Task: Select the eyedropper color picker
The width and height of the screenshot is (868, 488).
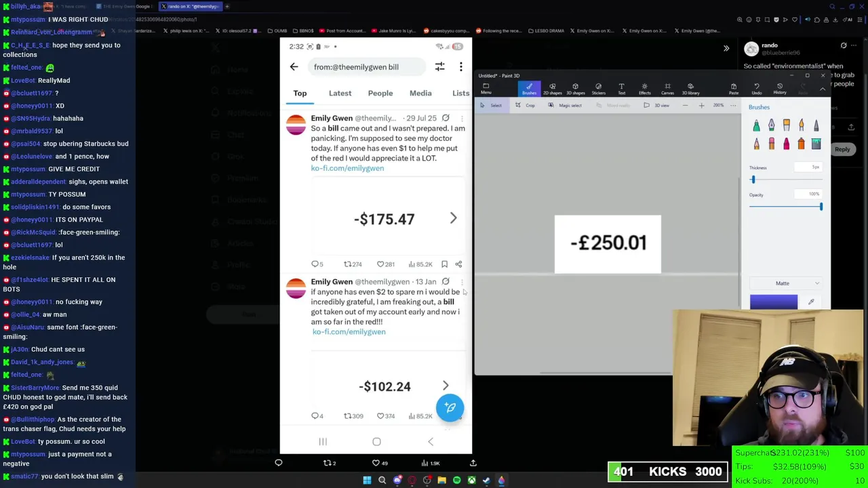Action: [x=811, y=302]
